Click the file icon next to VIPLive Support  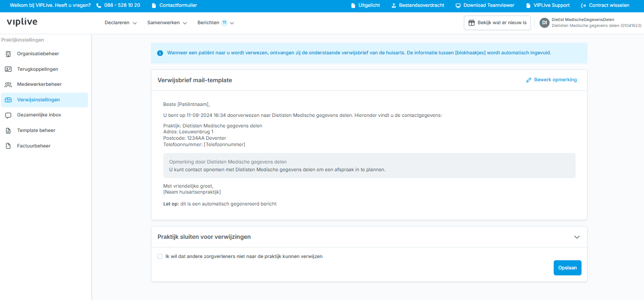[x=528, y=5]
